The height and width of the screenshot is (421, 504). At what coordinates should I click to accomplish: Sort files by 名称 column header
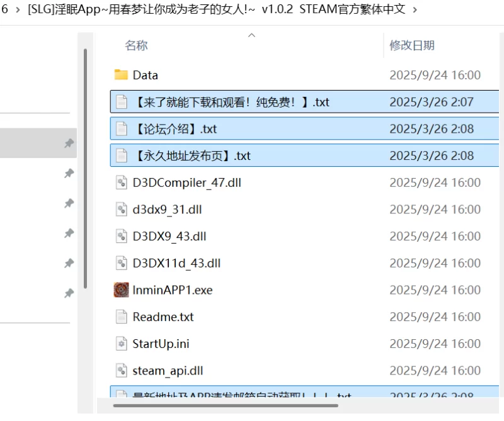(136, 45)
